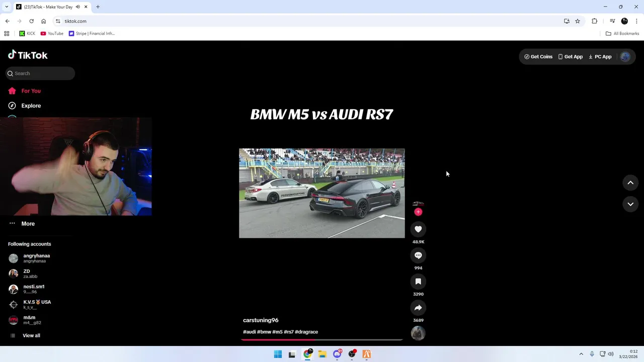Open the Stripe Financial Infr... bookmark
This screenshot has width=644, height=362.
pos(92,34)
